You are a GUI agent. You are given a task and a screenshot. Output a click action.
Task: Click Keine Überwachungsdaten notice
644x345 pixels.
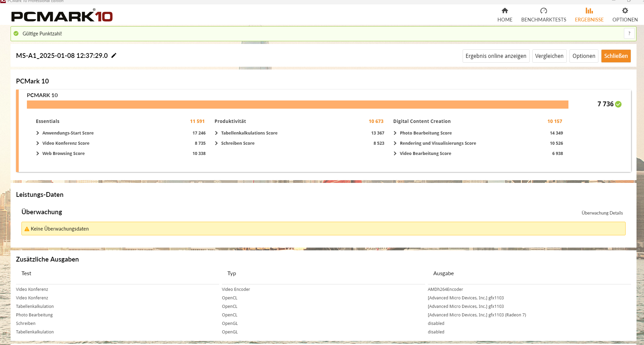coord(323,229)
